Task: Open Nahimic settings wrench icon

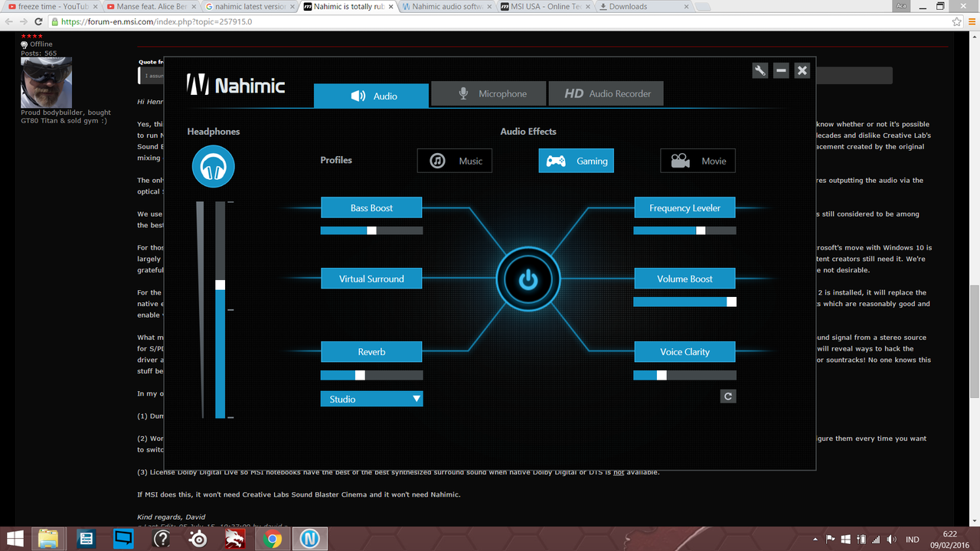Action: [760, 70]
